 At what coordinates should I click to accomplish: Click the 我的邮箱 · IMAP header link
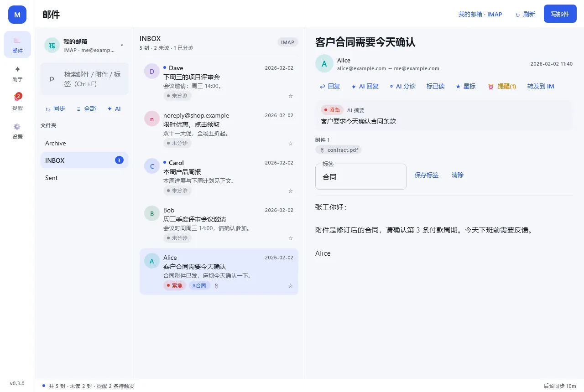[480, 14]
